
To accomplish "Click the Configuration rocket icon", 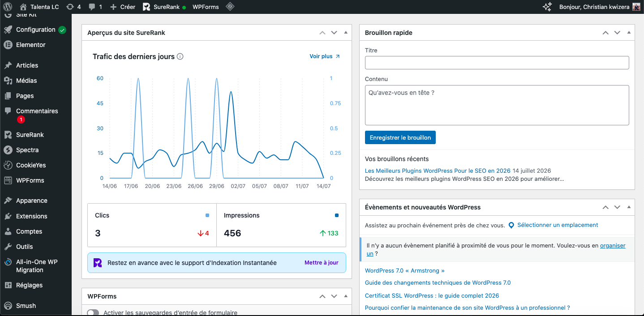I will point(8,30).
